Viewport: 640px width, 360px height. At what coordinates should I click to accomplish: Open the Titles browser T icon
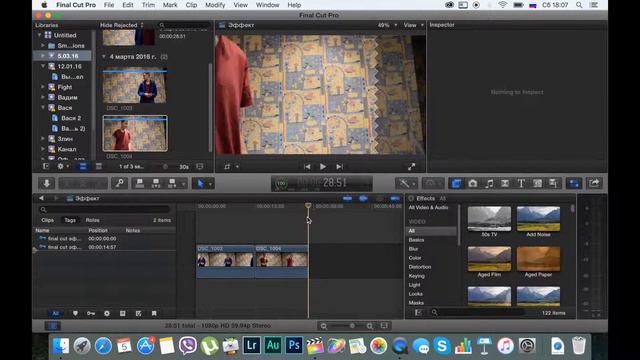pos(521,183)
